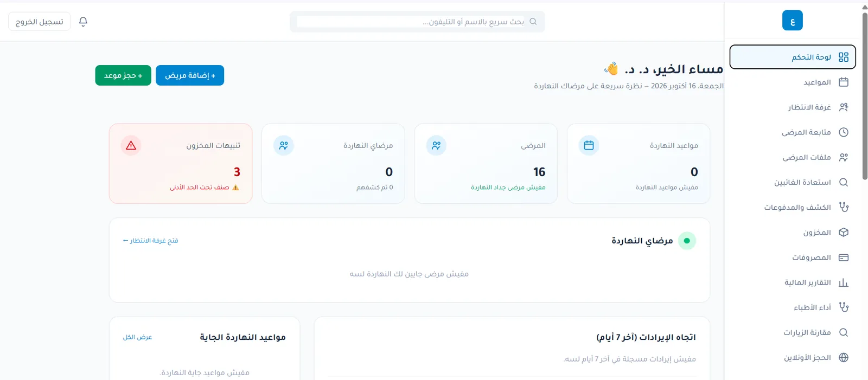Click مفيش مرضى جايين لك النهاردة لسه message
Image resolution: width=868 pixels, height=380 pixels.
(409, 274)
